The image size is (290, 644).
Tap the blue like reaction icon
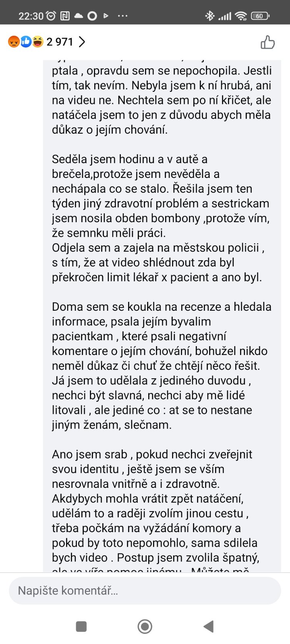[x=26, y=41]
